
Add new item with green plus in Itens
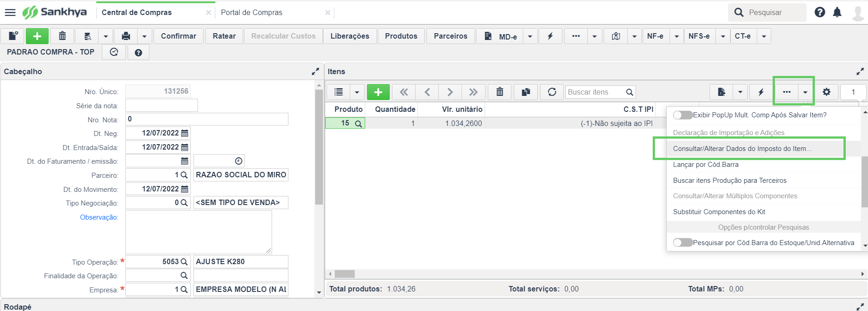pos(378,92)
